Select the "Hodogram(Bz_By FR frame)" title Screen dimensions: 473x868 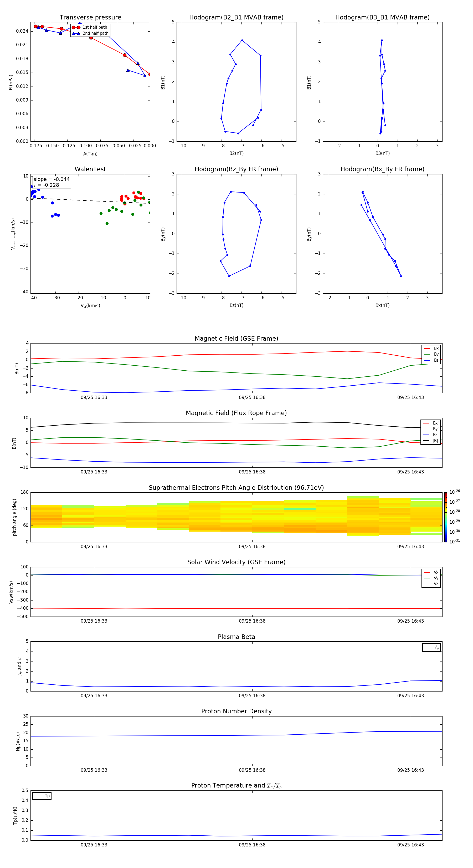click(x=236, y=169)
